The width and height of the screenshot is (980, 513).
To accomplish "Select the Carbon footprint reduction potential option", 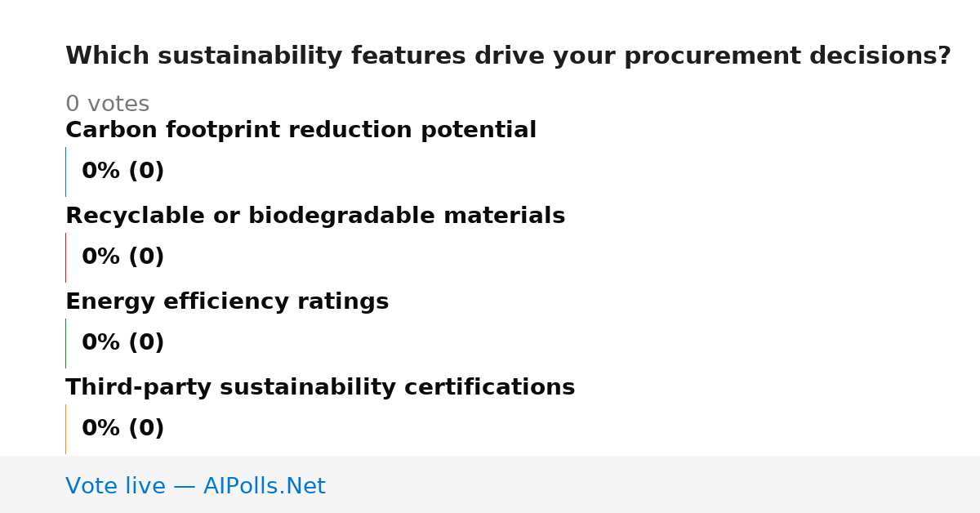I will tap(301, 131).
